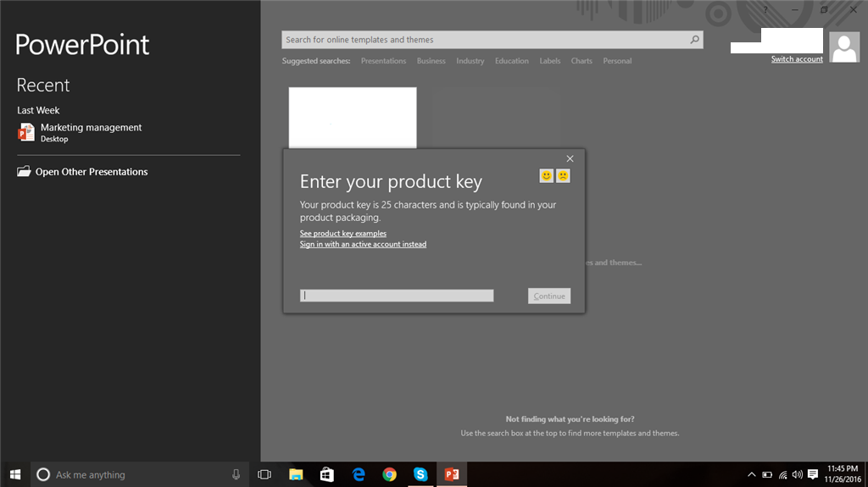Click the frowning face feedback icon

pos(563,176)
